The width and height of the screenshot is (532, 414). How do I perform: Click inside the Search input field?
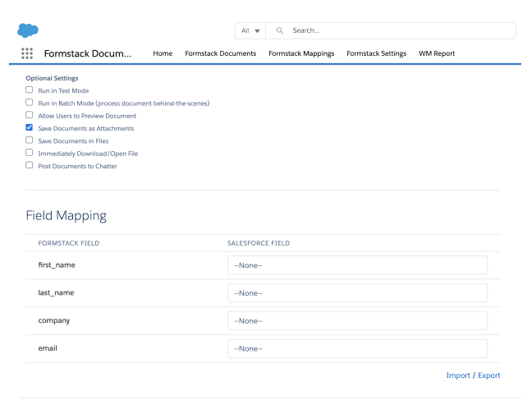pos(398,30)
